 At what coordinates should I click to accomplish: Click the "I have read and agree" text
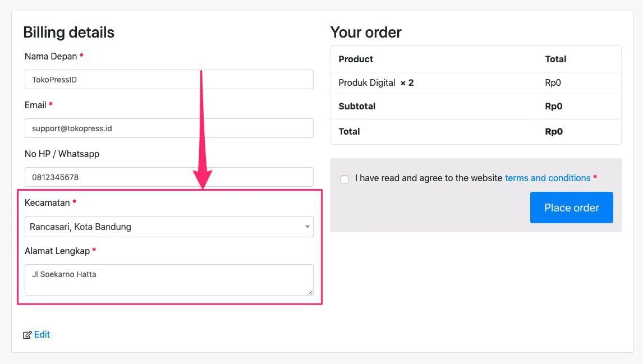click(429, 178)
